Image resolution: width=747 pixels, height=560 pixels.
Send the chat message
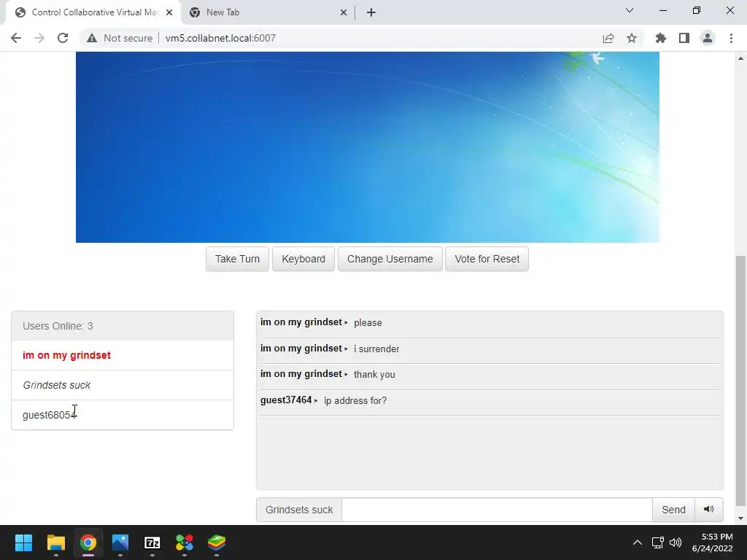pos(673,510)
